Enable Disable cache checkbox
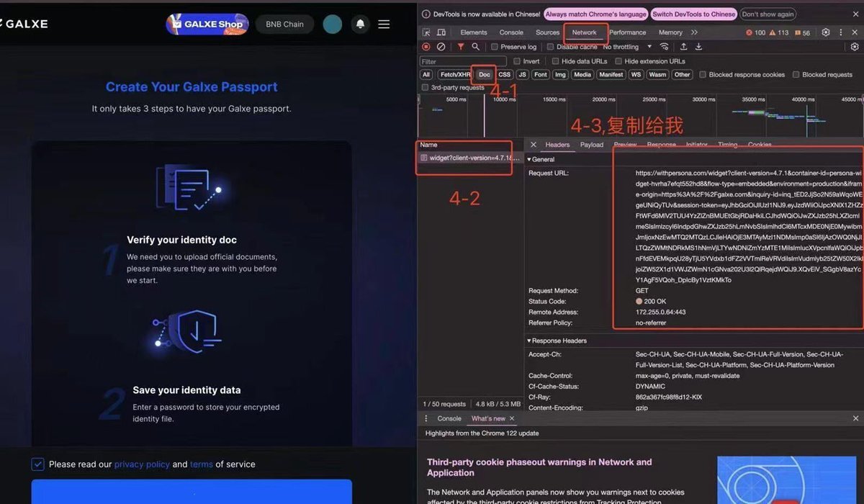The image size is (864, 504). click(x=550, y=47)
